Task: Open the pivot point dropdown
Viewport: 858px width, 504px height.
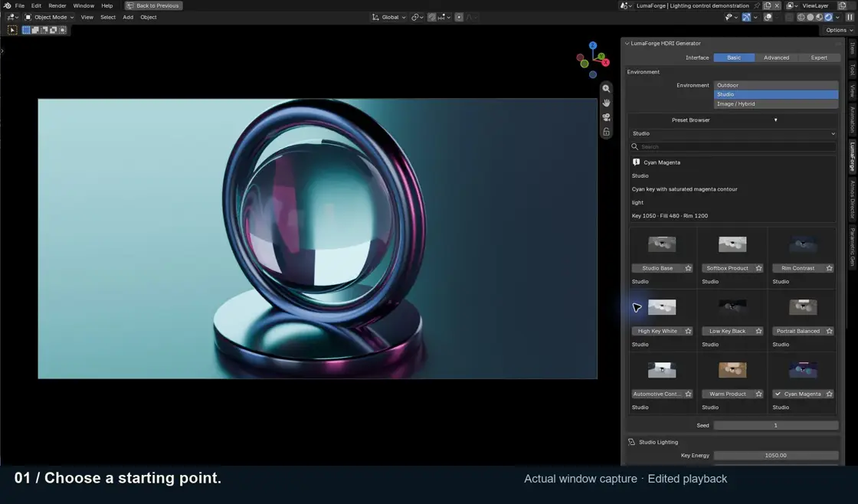Action: pyautogui.click(x=417, y=17)
